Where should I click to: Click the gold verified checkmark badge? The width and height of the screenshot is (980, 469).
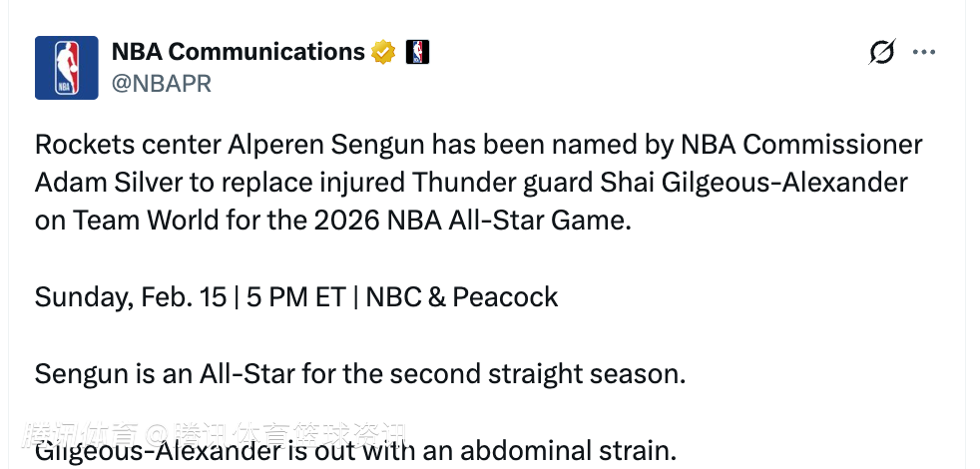click(x=383, y=52)
